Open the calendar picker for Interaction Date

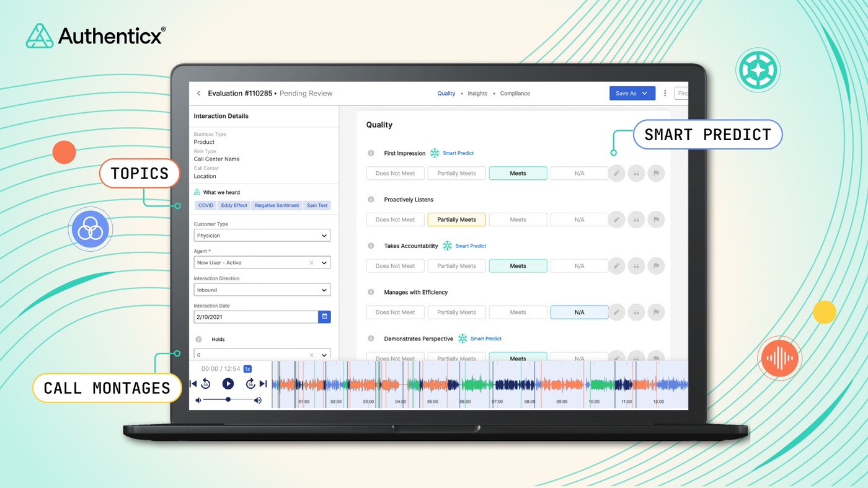[x=324, y=317]
